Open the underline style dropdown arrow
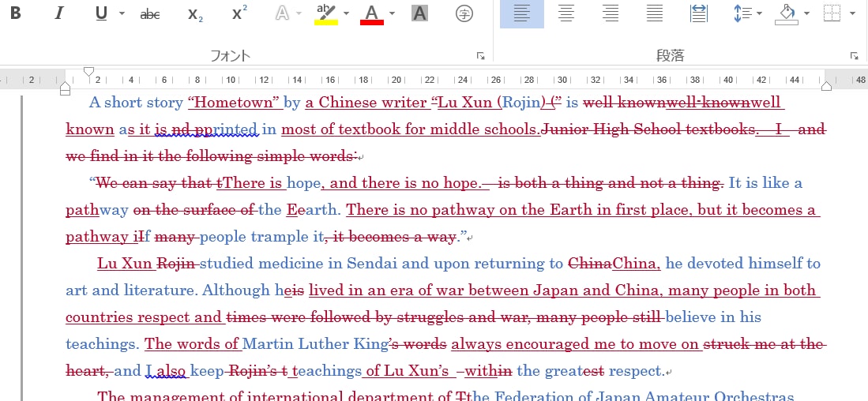Viewport: 868px width, 401px height. [122, 13]
